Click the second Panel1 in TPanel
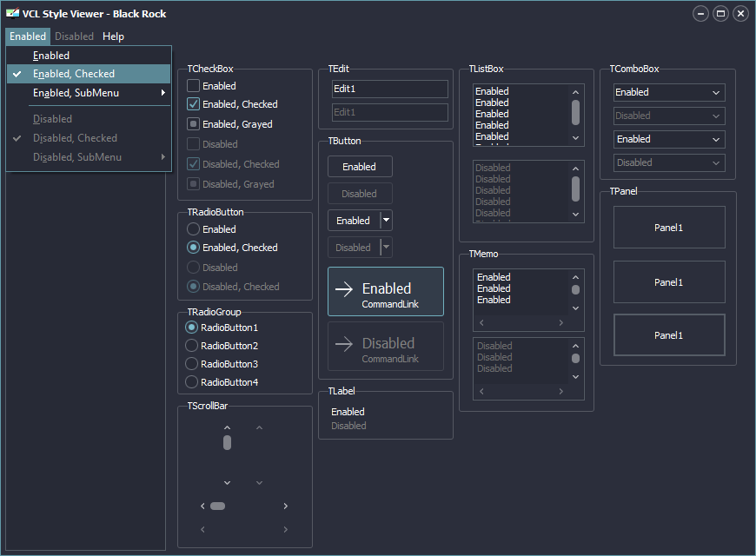 pyautogui.click(x=669, y=282)
